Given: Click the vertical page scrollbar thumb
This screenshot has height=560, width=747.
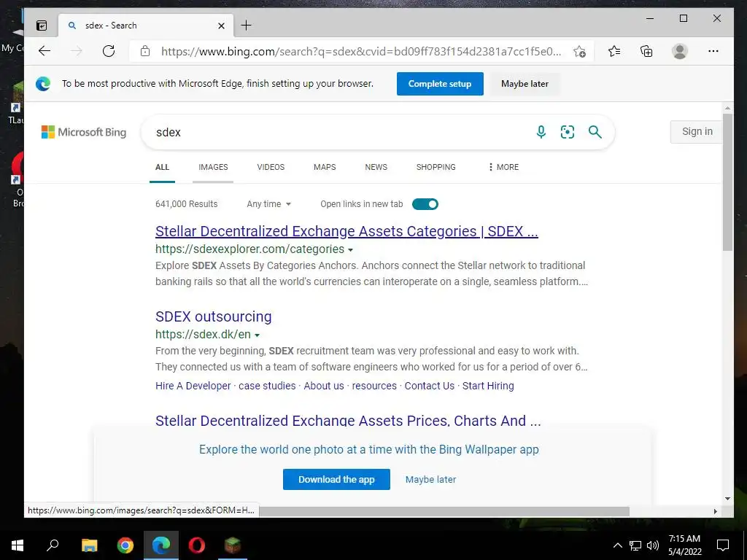Looking at the screenshot, I should (x=727, y=182).
